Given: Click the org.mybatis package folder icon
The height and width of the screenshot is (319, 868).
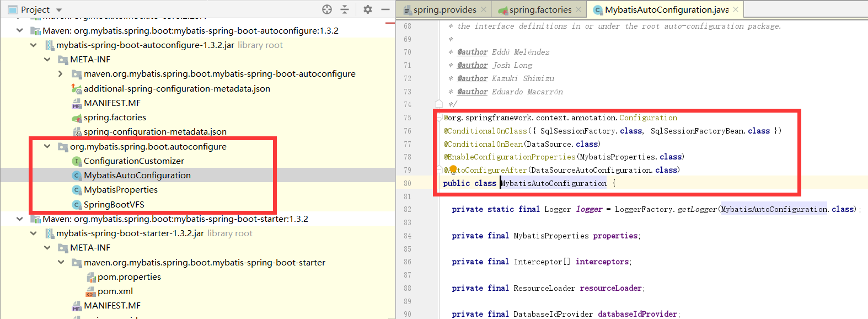Looking at the screenshot, I should coord(63,147).
